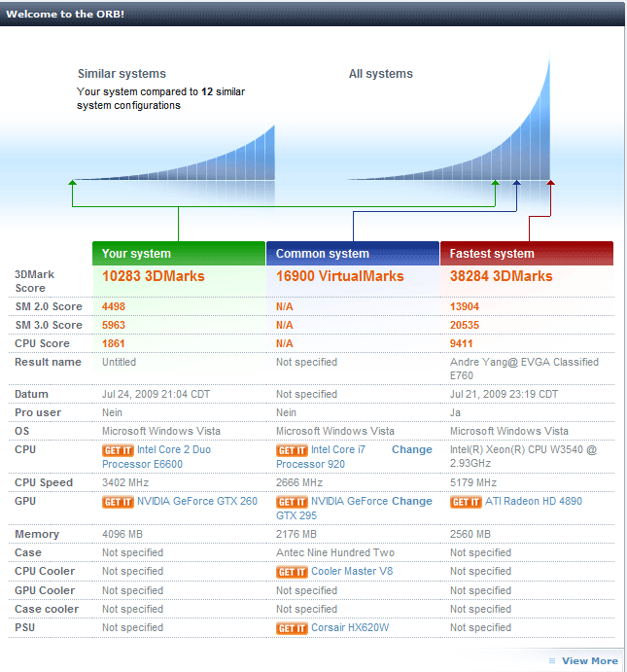The height and width of the screenshot is (672, 627).
Task: Click date Jul 21, 2009 23:19 CDT
Action: [x=504, y=394]
